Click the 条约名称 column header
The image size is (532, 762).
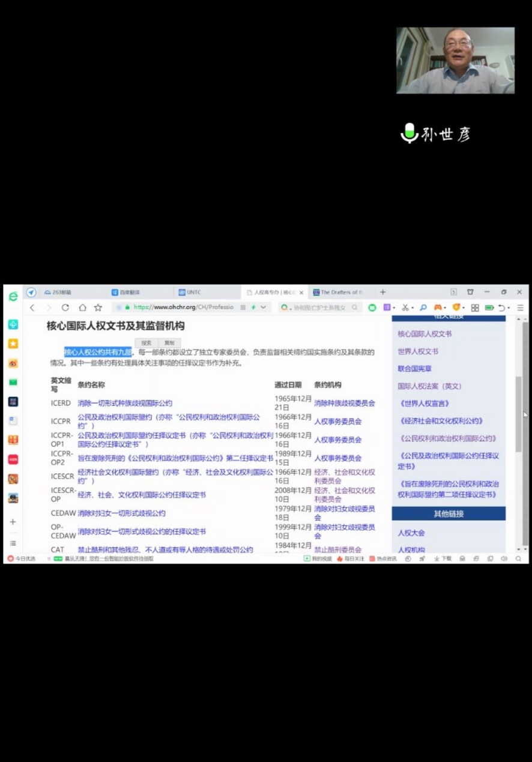pyautogui.click(x=91, y=385)
